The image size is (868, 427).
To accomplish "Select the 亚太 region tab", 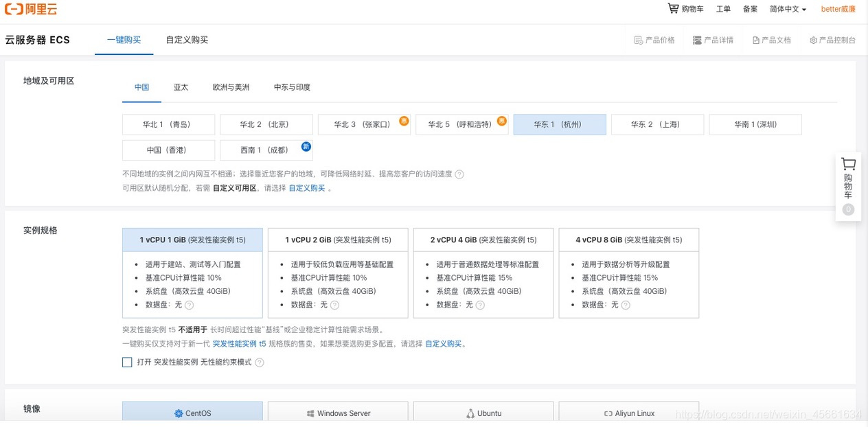I will [181, 87].
